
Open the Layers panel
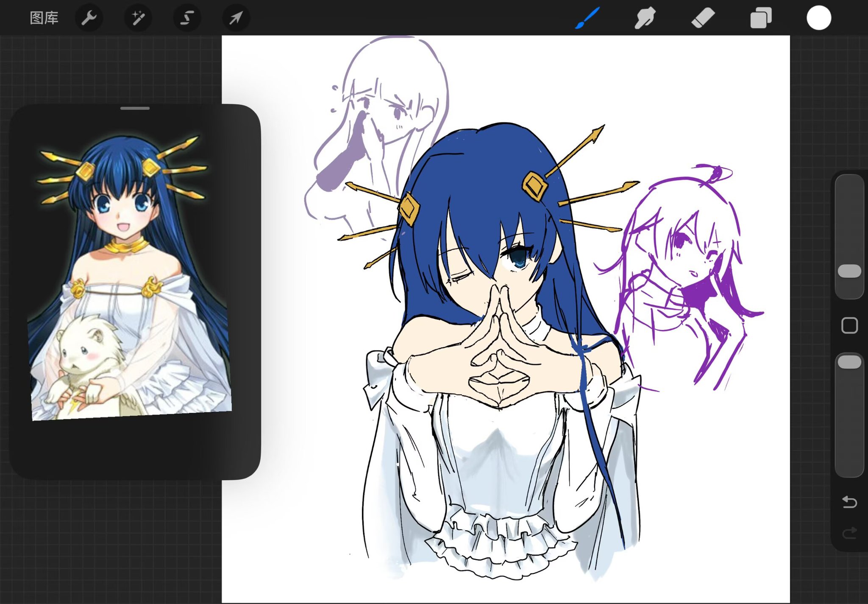coord(761,19)
